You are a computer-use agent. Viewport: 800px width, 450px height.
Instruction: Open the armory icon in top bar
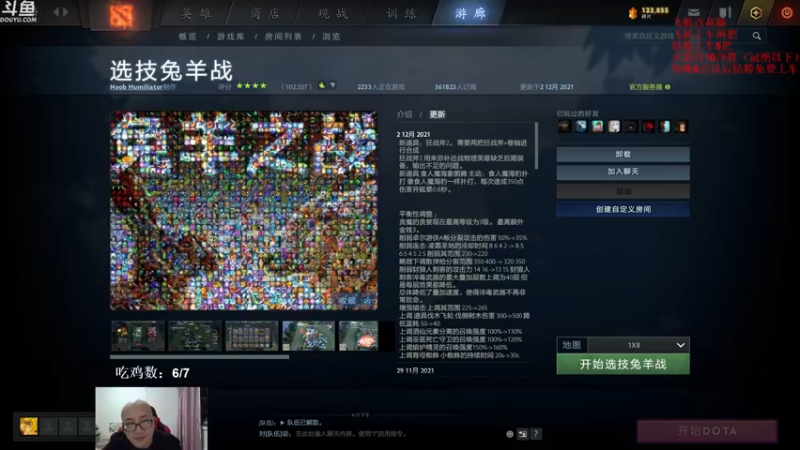pyautogui.click(x=725, y=13)
